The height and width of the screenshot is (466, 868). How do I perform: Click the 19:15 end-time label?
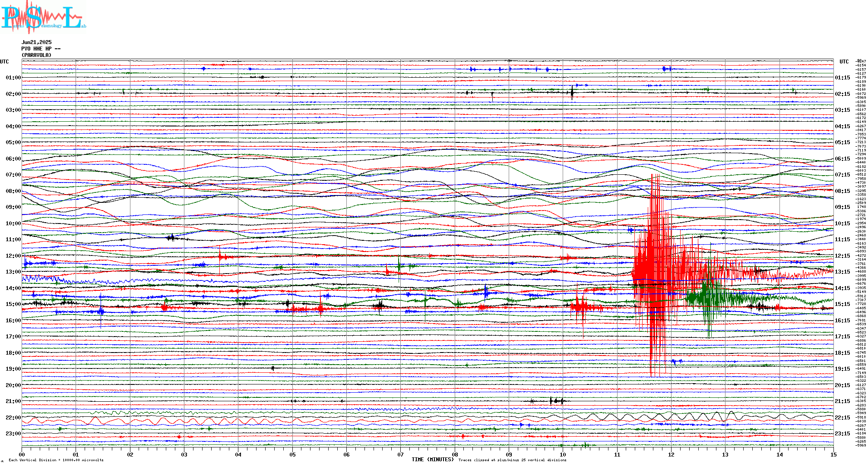(843, 369)
